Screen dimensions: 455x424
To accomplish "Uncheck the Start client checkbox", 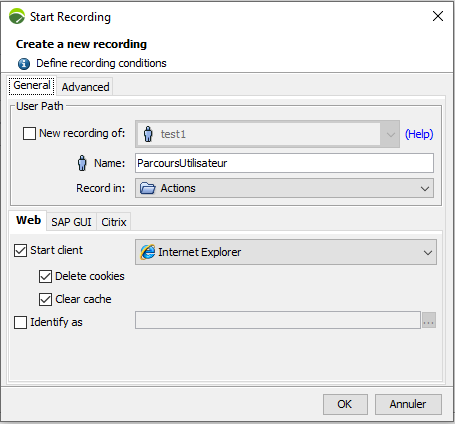I will pos(20,250).
